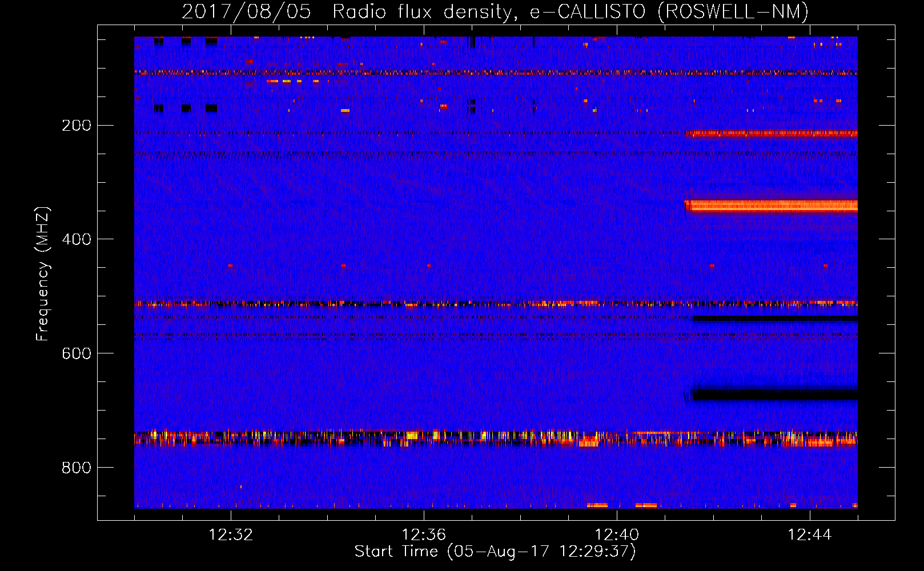Viewport: 924px width, 571px height.
Task: Click the 12:44 time tick label
Action: pos(810,535)
